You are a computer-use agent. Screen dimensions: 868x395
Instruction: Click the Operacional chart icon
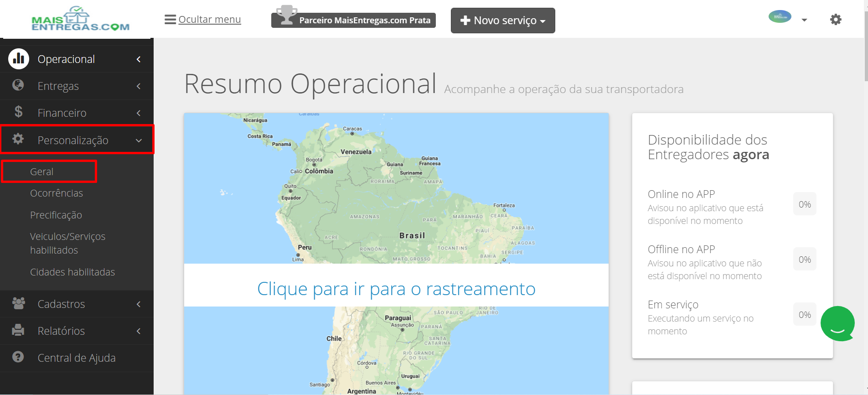click(x=19, y=59)
